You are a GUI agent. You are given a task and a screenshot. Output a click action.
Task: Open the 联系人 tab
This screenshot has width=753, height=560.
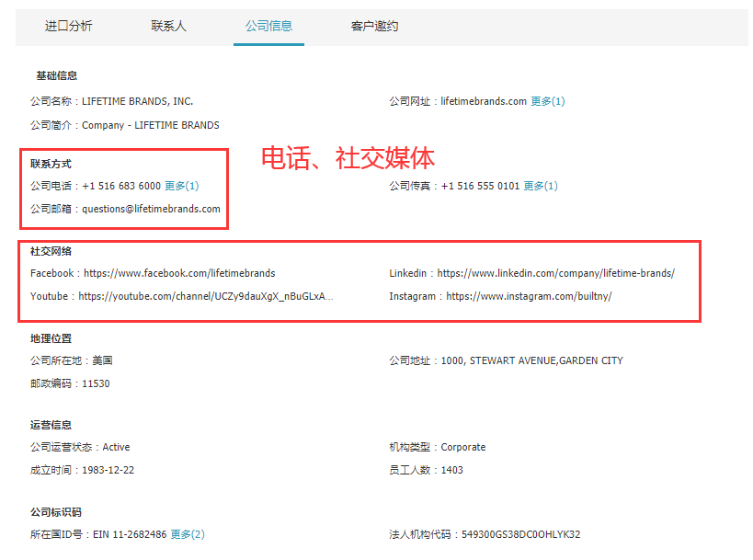coord(168,26)
